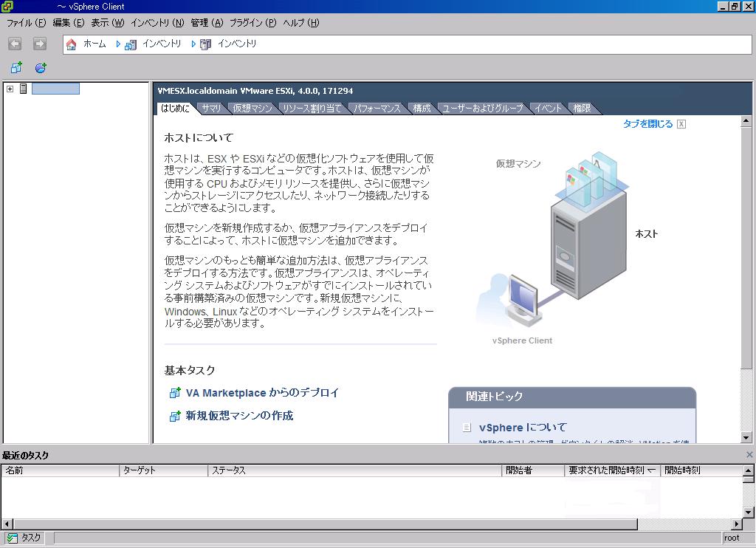Click the first インベントリ breadcrumb icon
This screenshot has height=548, width=756.
[130, 45]
